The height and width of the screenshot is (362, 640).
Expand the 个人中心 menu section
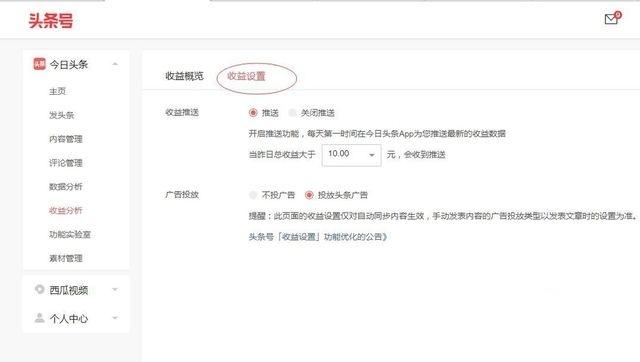[x=115, y=318]
